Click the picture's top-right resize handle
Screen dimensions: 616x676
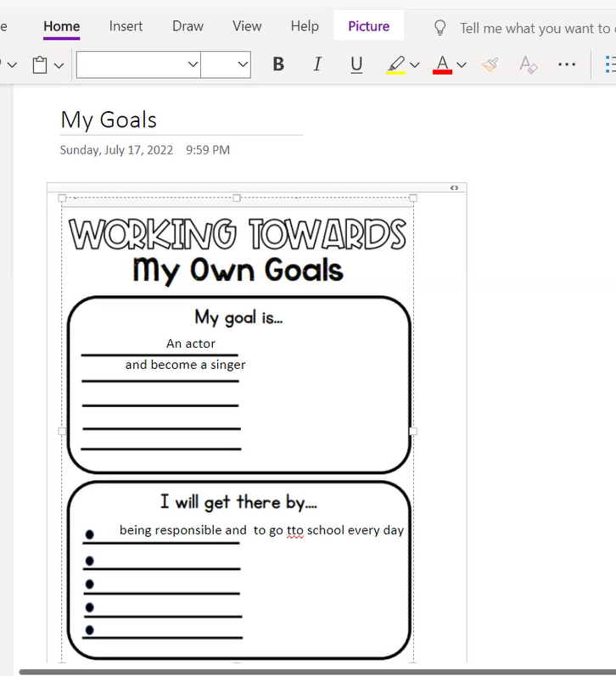tap(413, 198)
